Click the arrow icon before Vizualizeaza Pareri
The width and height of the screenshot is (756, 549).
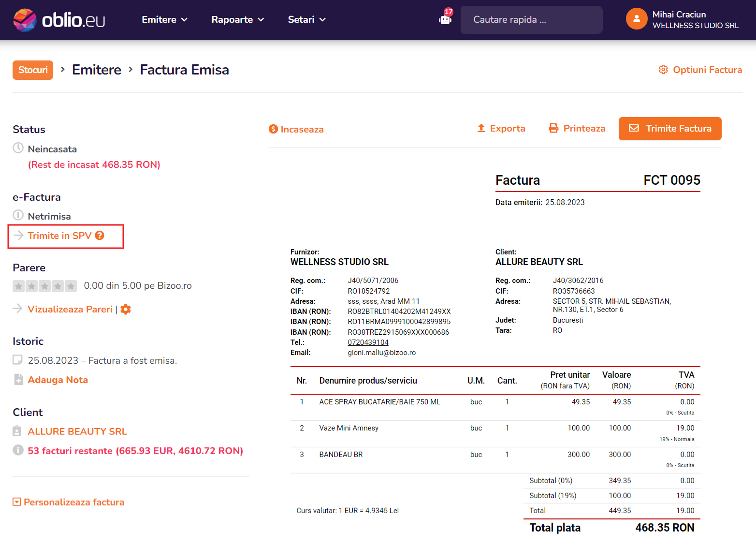click(x=17, y=309)
